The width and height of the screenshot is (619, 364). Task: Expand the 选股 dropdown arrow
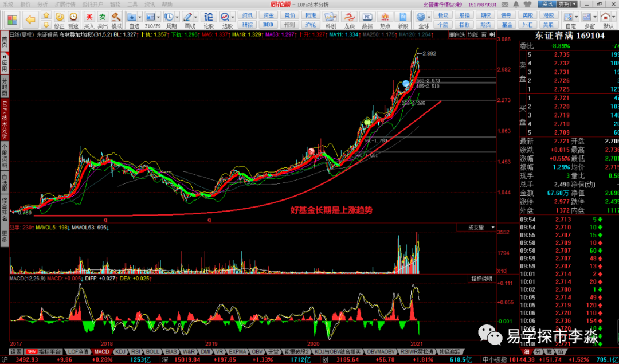pos(233,17)
